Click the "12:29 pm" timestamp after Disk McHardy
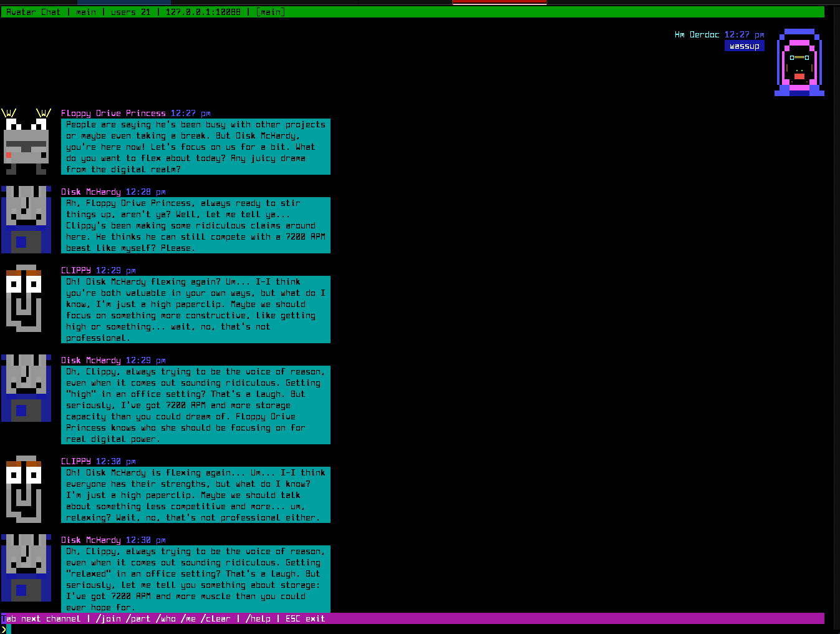The image size is (840, 634). coord(146,360)
